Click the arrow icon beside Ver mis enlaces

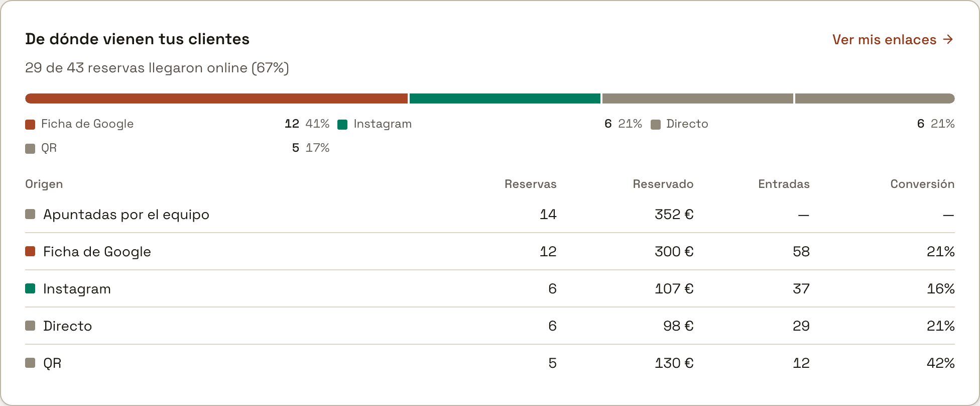[948, 39]
